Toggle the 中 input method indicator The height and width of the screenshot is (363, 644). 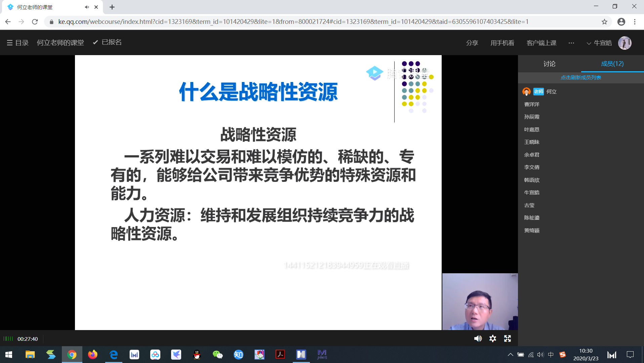[551, 355]
